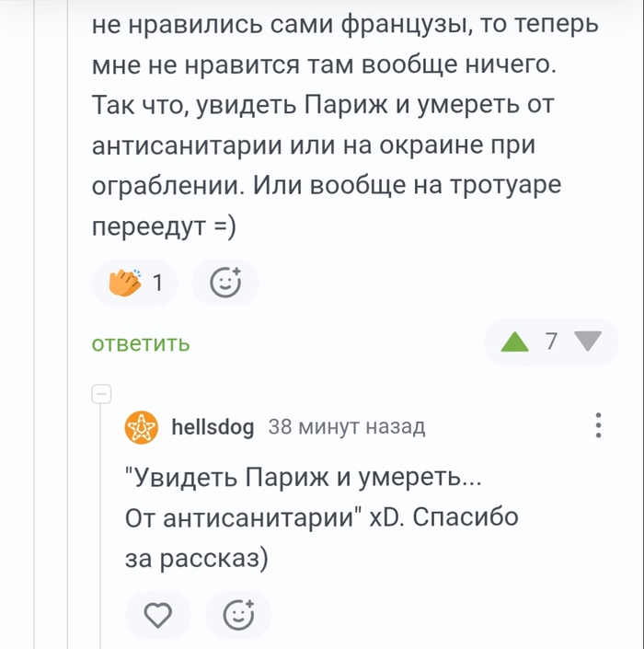Screen dimensions: 644x649
Task: Like hellsdog's comment with the heart
Action: click(x=159, y=616)
